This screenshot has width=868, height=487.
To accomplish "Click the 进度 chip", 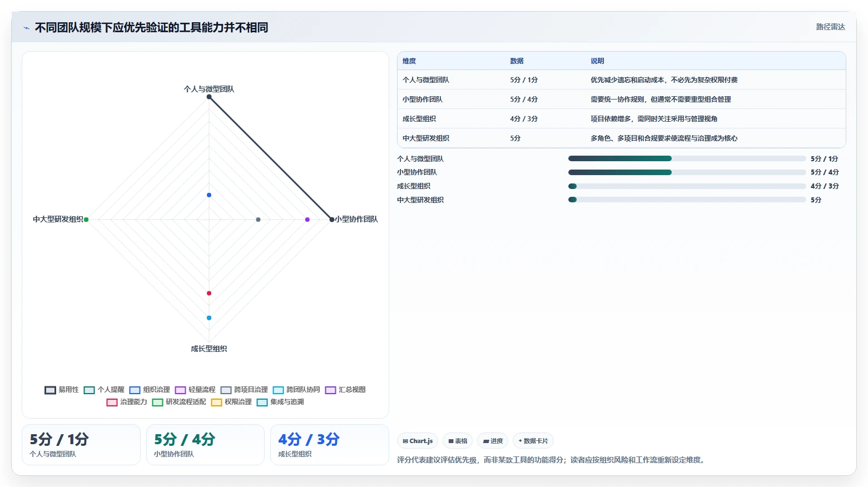I will click(493, 441).
